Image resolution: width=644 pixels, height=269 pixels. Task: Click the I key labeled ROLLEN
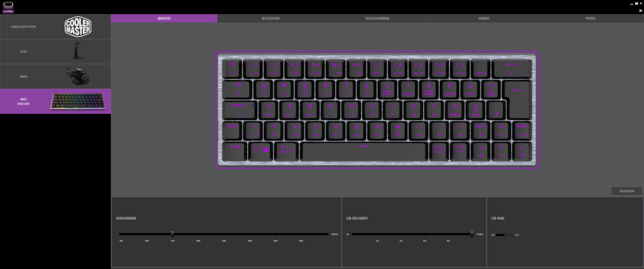click(x=408, y=89)
